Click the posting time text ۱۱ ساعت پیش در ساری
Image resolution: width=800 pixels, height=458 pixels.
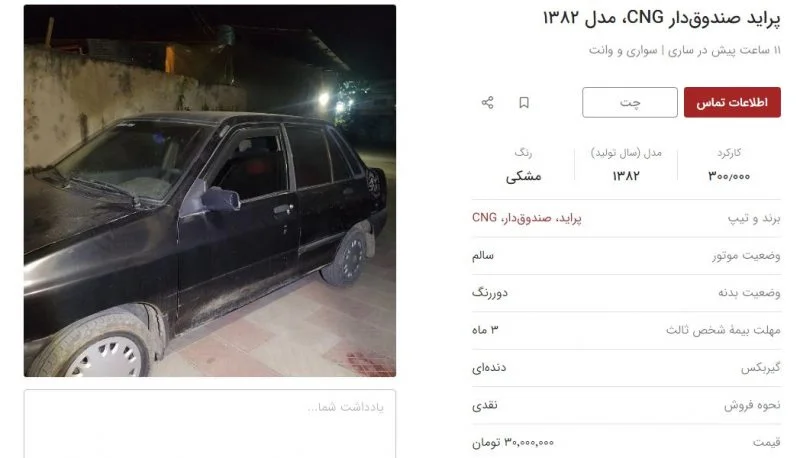(x=724, y=50)
